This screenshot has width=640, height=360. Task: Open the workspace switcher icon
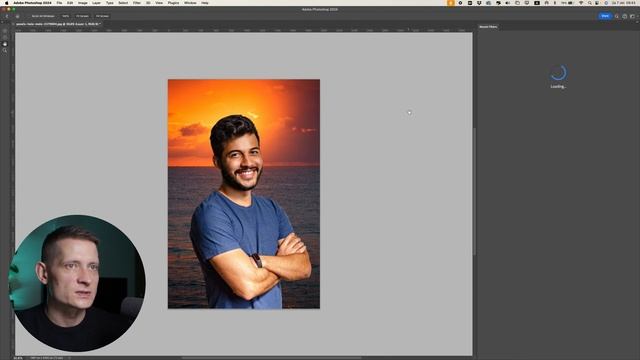click(633, 16)
